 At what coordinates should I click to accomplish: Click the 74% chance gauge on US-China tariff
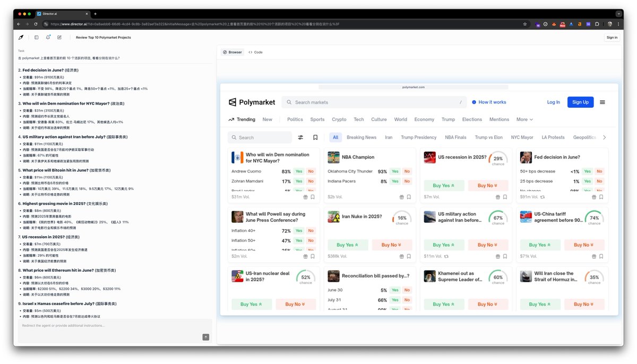click(x=594, y=219)
